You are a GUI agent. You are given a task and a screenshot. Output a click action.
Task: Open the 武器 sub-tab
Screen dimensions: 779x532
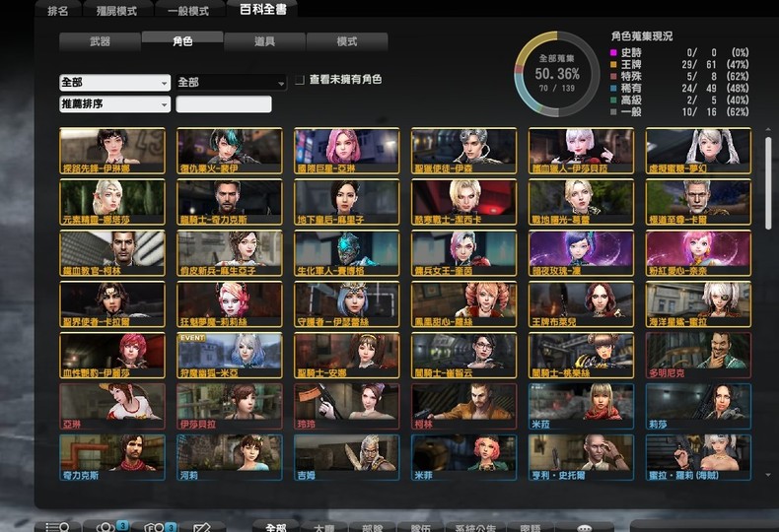coord(100,41)
